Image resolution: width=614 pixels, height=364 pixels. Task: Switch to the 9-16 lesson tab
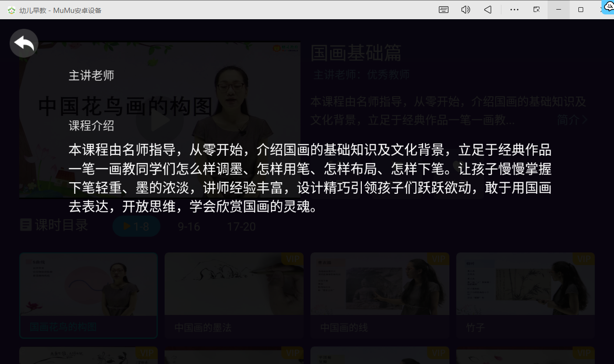pos(189,226)
